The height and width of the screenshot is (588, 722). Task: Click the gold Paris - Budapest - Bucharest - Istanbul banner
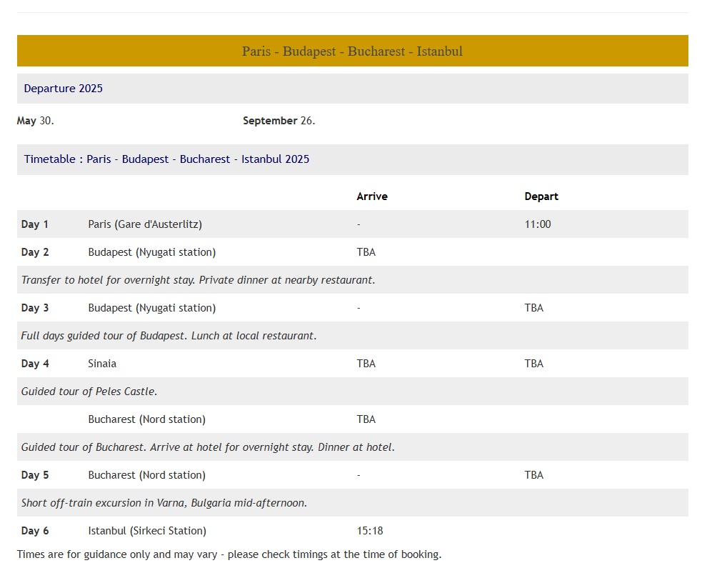352,51
